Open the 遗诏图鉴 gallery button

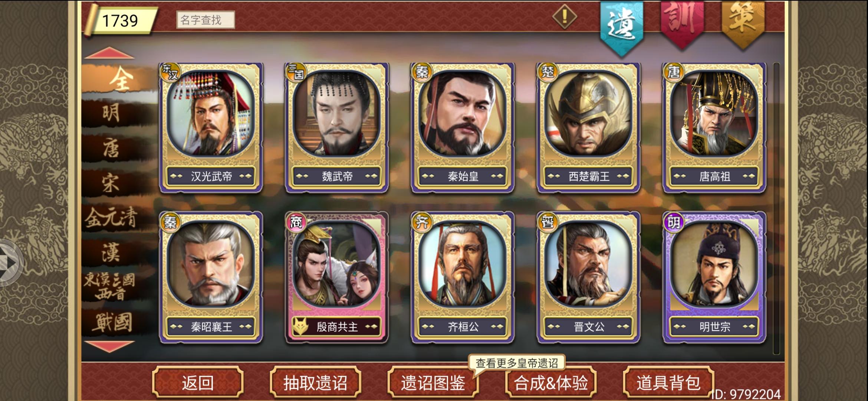point(433,382)
